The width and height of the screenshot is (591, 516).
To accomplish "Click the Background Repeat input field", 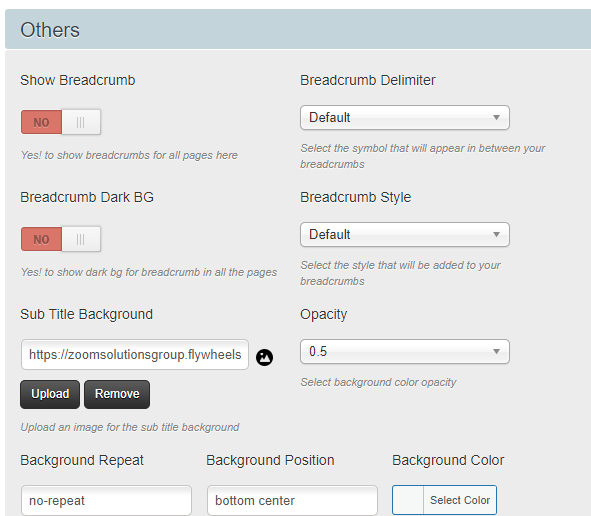I will (x=106, y=501).
